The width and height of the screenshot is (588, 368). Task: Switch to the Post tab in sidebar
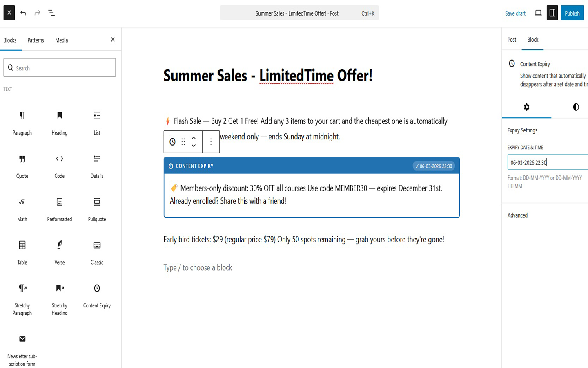[x=512, y=40]
